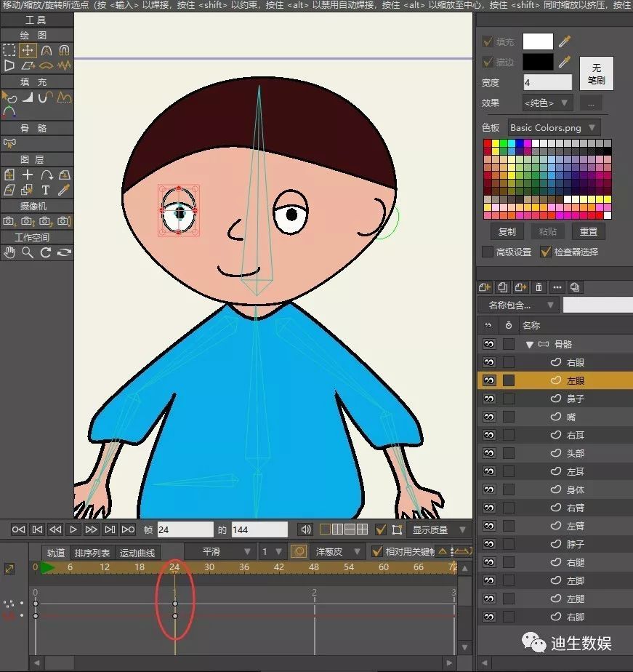
Task: Select the text T tool
Action: (46, 190)
